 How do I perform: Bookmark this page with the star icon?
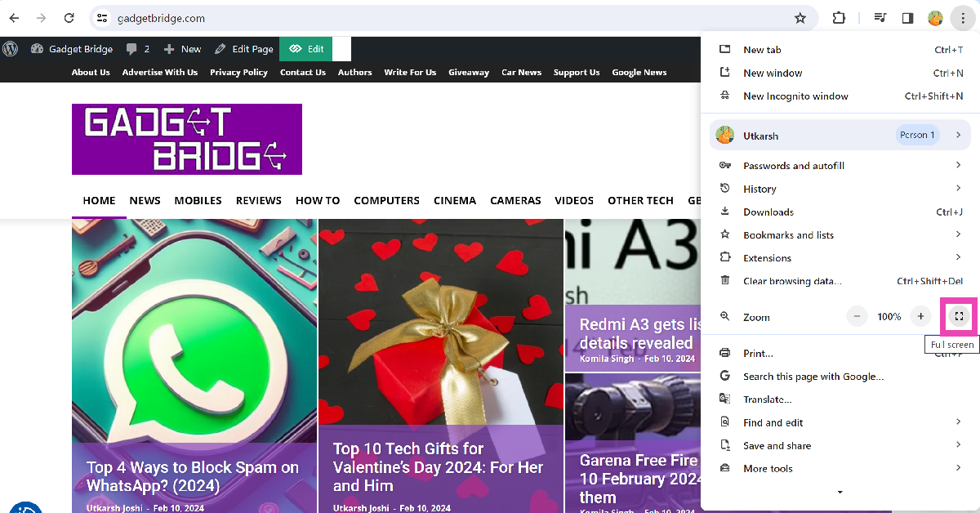click(800, 17)
